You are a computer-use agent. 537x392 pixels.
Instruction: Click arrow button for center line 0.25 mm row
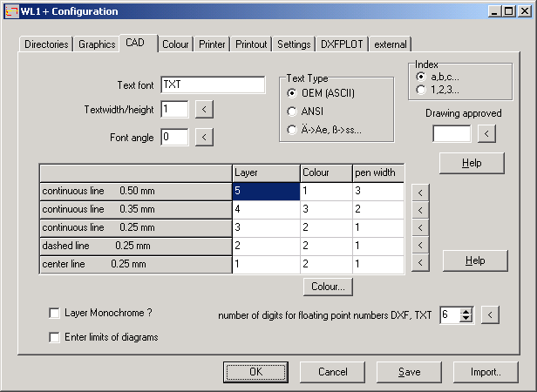pyautogui.click(x=419, y=263)
